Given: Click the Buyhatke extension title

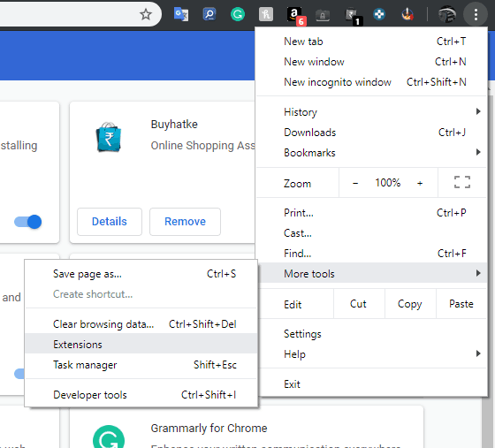Looking at the screenshot, I should (x=174, y=125).
